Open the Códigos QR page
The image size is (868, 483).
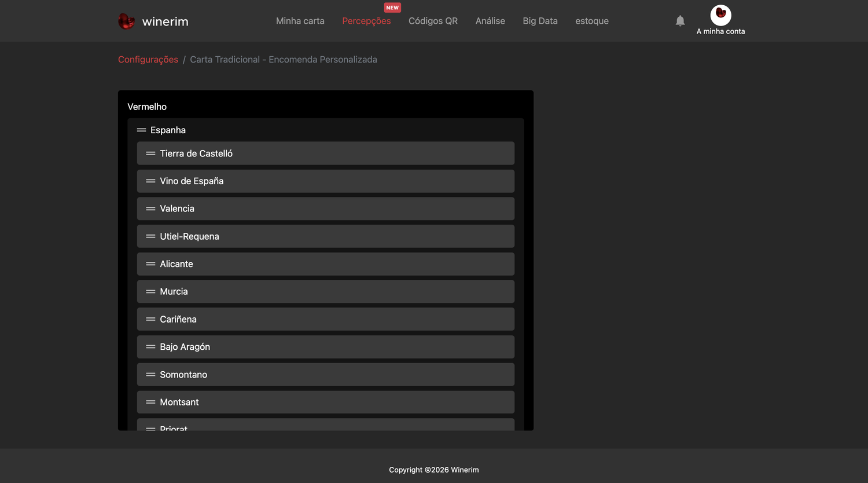(433, 21)
